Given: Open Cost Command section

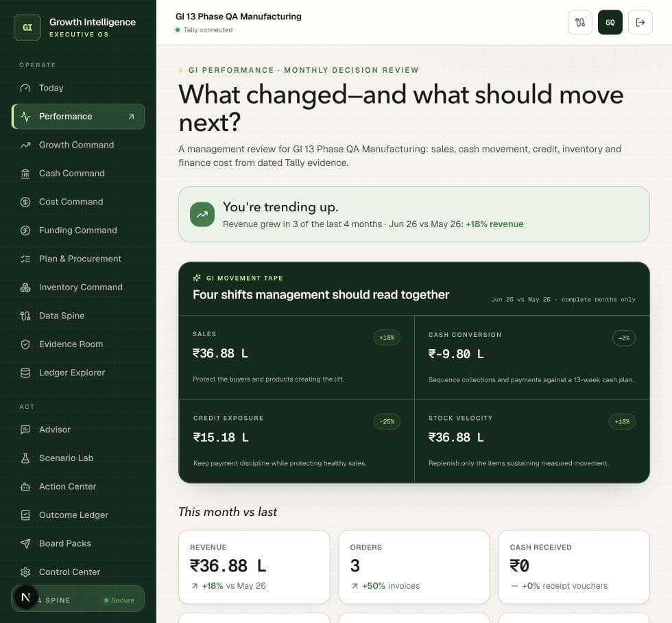Looking at the screenshot, I should (x=78, y=202).
